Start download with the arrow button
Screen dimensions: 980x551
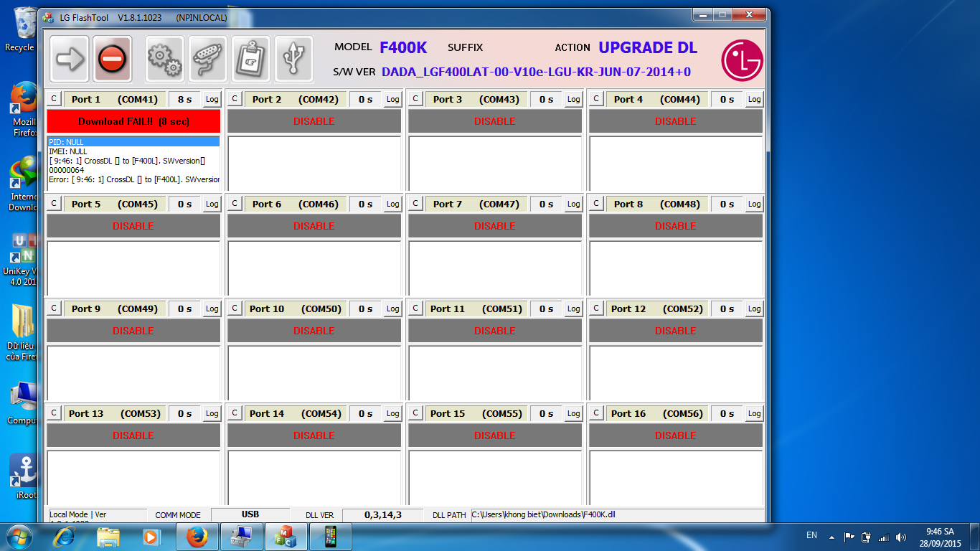[x=70, y=59]
